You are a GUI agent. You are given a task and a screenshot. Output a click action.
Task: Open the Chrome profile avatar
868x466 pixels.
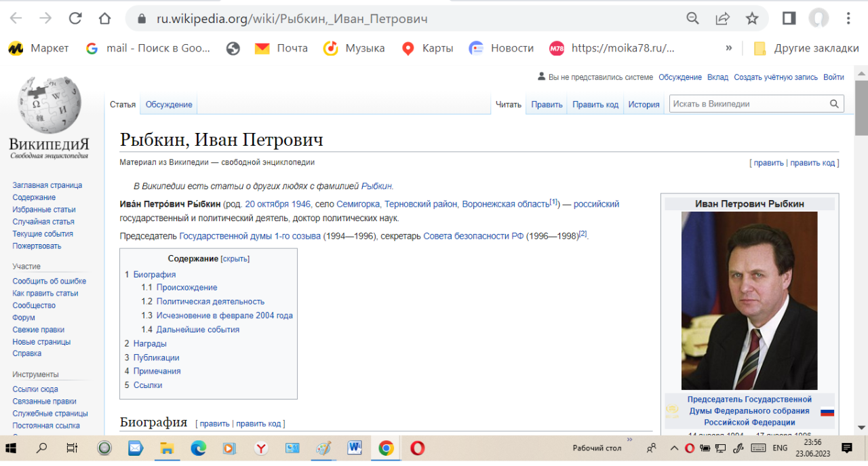818,18
